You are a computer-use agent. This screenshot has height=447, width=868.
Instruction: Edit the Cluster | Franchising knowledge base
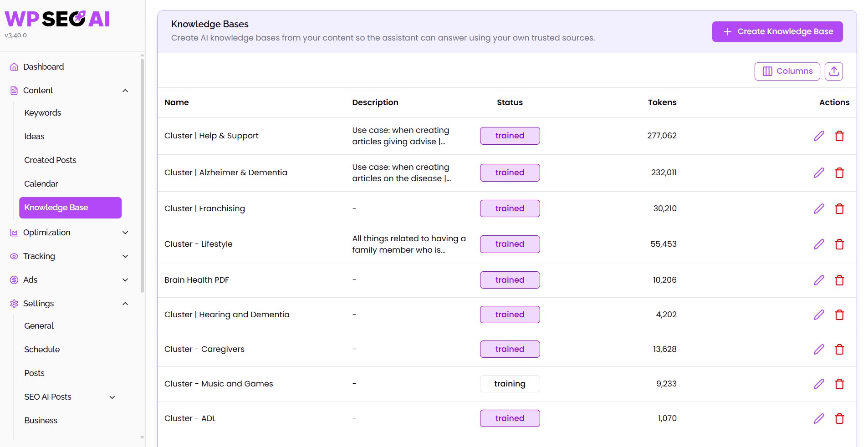tap(819, 208)
